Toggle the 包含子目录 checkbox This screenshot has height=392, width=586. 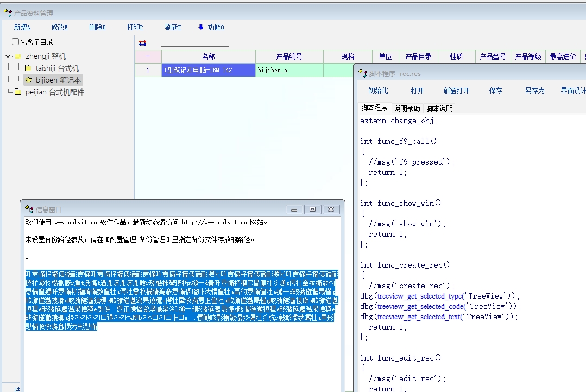16,42
